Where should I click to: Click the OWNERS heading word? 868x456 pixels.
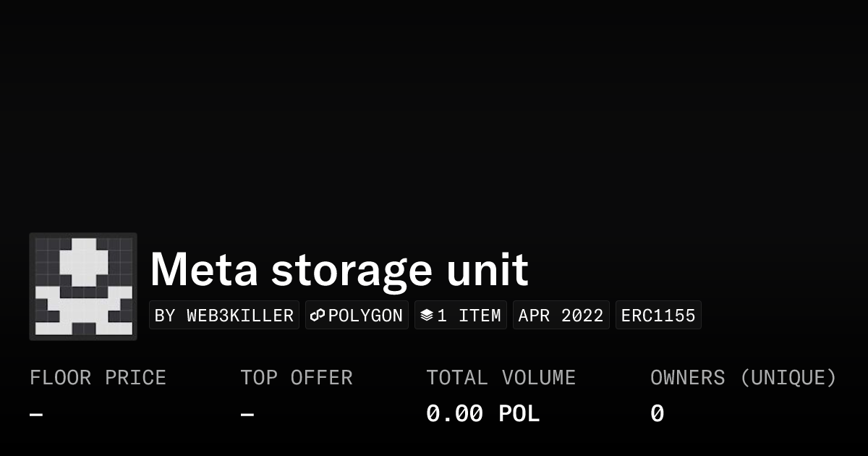(687, 378)
